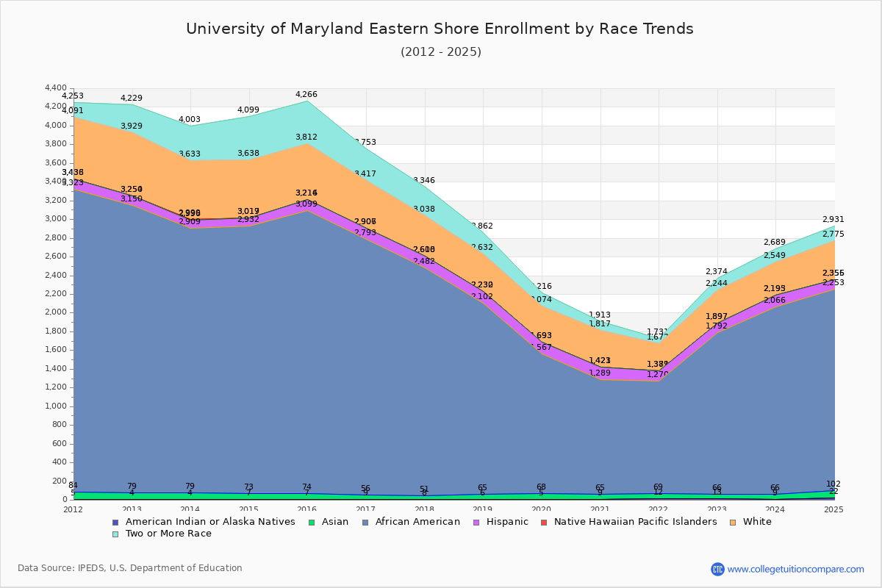Click the Hispanic legend label
This screenshot has height=588, width=882.
pos(506,522)
